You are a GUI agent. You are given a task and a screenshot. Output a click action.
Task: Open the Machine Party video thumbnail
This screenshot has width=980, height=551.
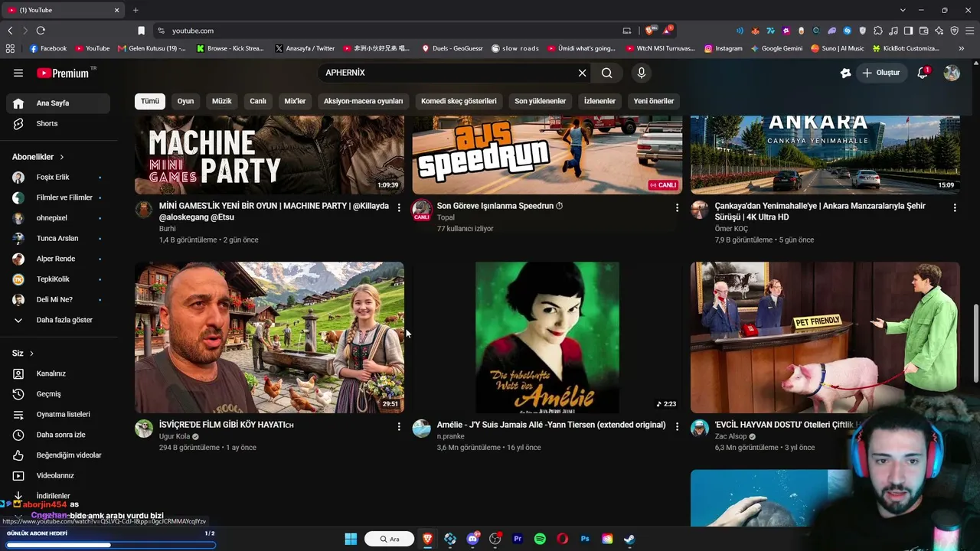pos(269,155)
